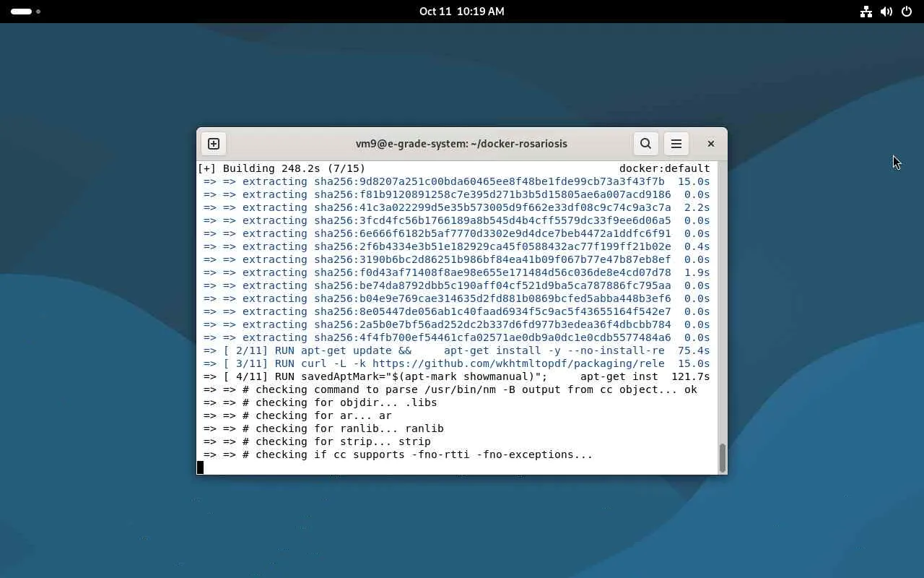The width and height of the screenshot is (924, 578).
Task: Open terminal search with magnifier icon
Action: [645, 144]
